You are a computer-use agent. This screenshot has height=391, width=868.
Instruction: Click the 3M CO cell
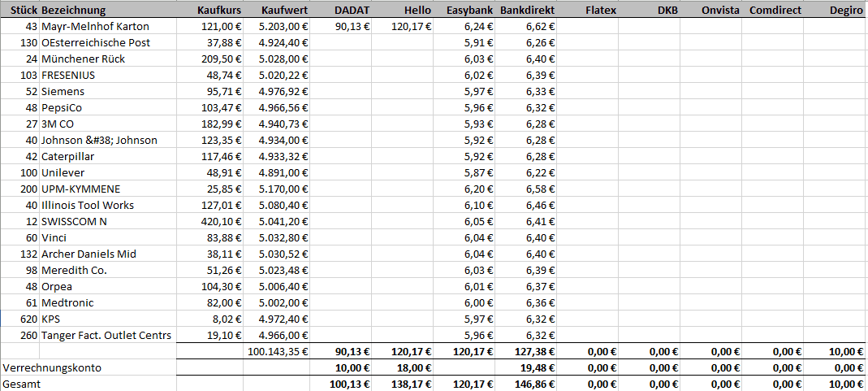click(x=108, y=124)
